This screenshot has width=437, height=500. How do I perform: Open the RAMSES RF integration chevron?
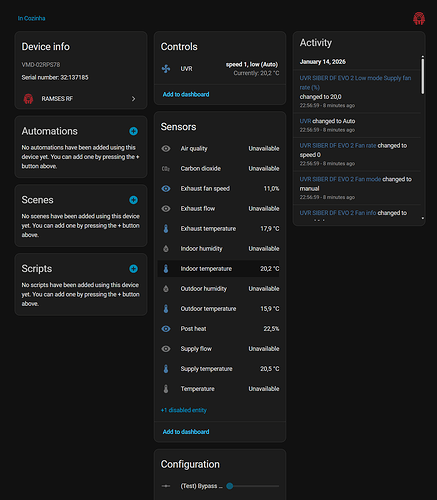[133, 99]
